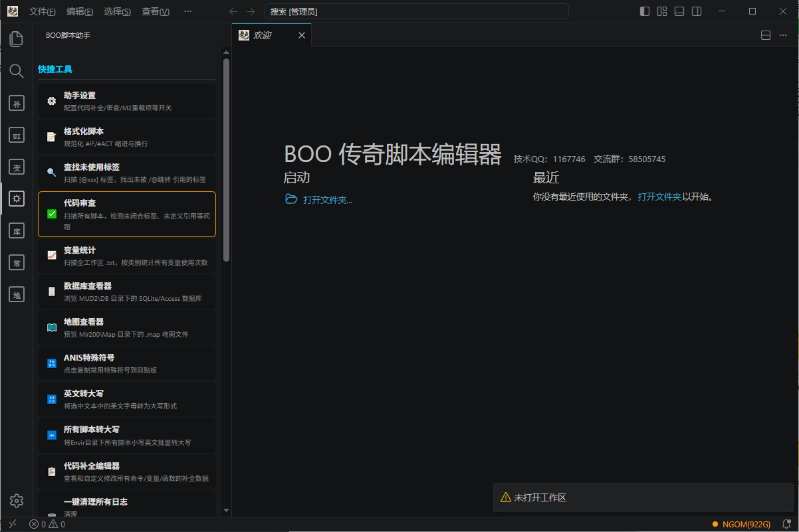Open 代码补全编辑器 tool
The height and width of the screenshot is (532, 799).
(x=127, y=472)
